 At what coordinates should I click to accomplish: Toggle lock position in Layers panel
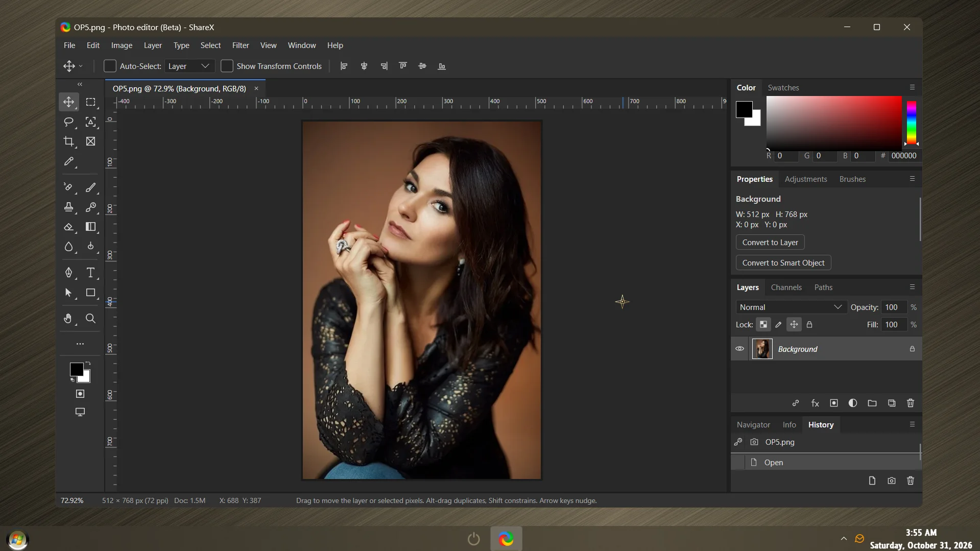[x=794, y=324]
